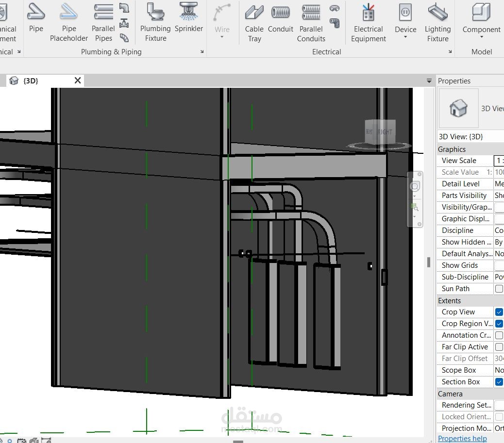The width and height of the screenshot is (504, 443).
Task: Expand the Wire dropdown arrow
Action: [222, 37]
